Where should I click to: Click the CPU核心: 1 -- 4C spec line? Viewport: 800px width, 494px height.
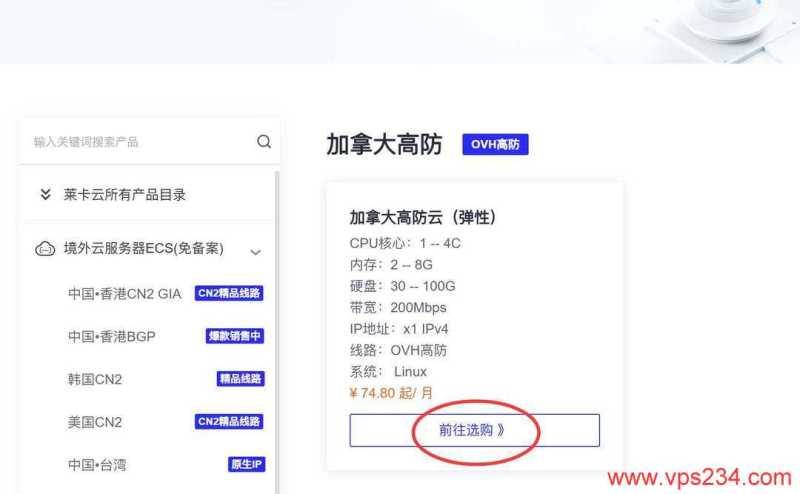tap(405, 243)
